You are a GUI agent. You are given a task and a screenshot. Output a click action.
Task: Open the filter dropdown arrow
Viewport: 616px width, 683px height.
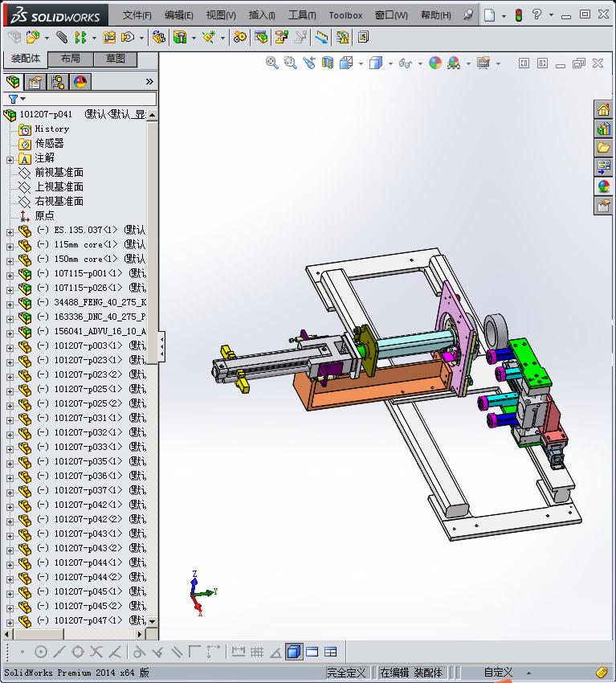(23, 99)
